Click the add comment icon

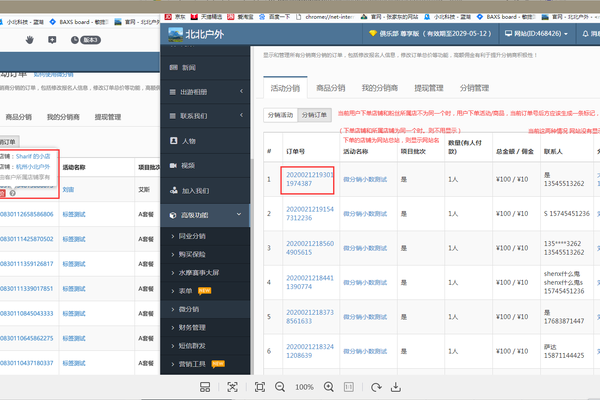(52, 39)
